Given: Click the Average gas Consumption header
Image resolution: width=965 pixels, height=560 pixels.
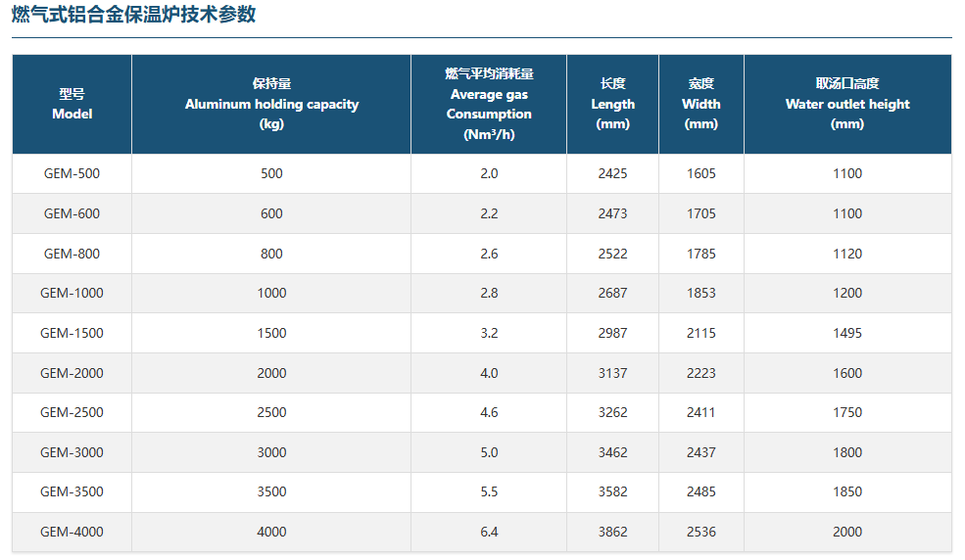Looking at the screenshot, I should click(x=489, y=104).
